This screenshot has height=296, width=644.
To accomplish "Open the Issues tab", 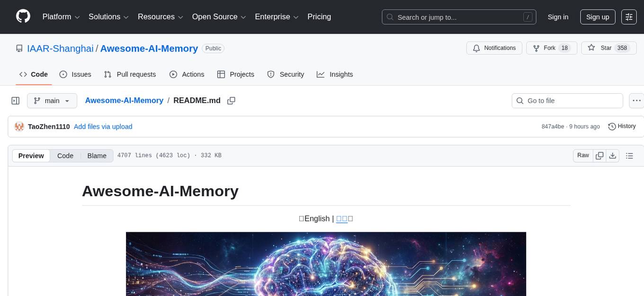I will [75, 74].
